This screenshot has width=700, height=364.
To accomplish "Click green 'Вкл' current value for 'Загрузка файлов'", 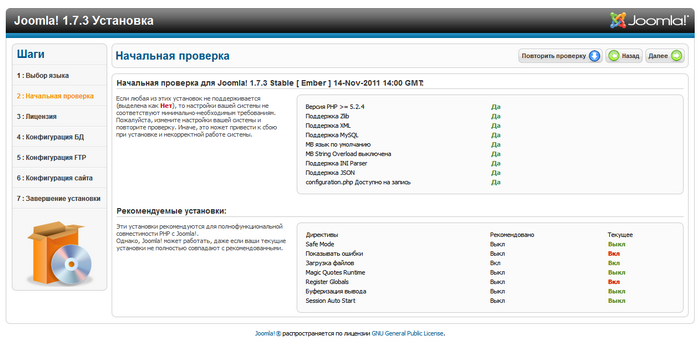I will pos(614,263).
